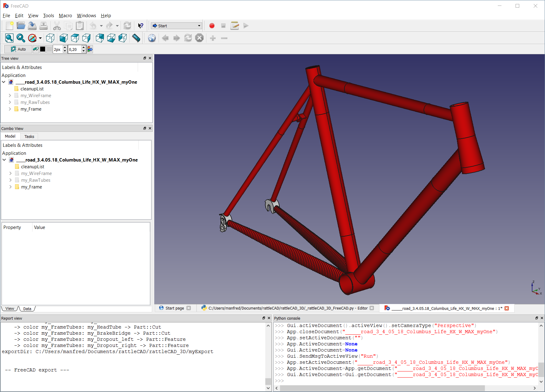The width and height of the screenshot is (545, 392).
Task: Expand my_Frame in Tree view
Action: 10,109
